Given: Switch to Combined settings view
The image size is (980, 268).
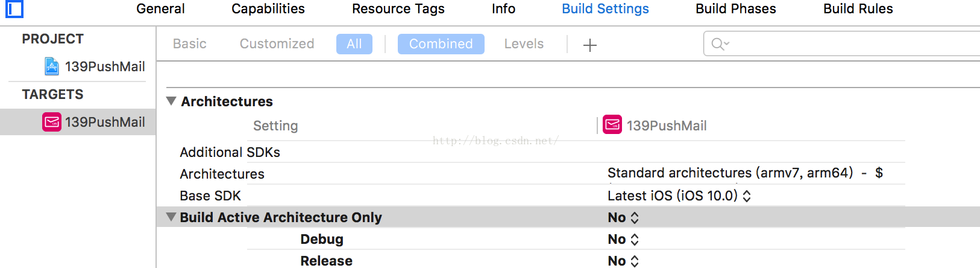Looking at the screenshot, I should (441, 44).
